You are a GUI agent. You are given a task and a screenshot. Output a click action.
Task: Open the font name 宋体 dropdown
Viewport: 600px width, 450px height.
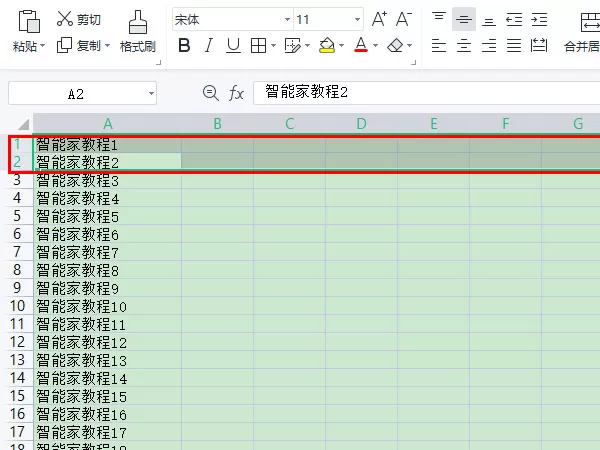(x=287, y=19)
